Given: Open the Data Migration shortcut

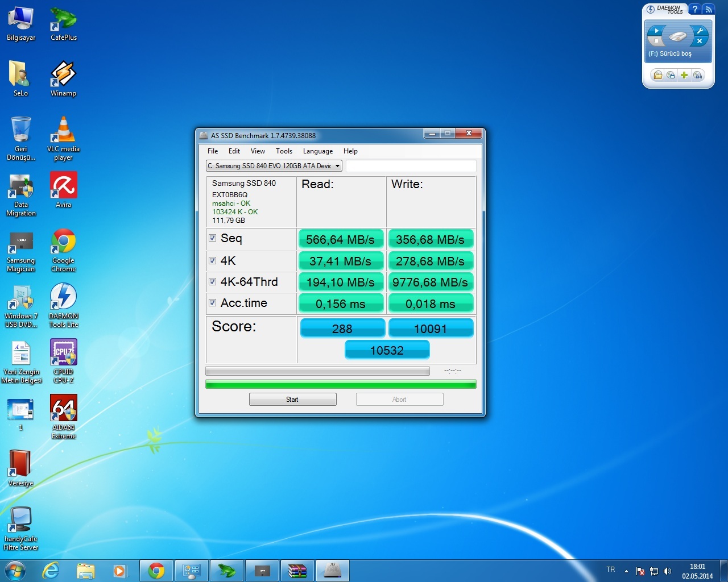Looking at the screenshot, I should (x=21, y=194).
